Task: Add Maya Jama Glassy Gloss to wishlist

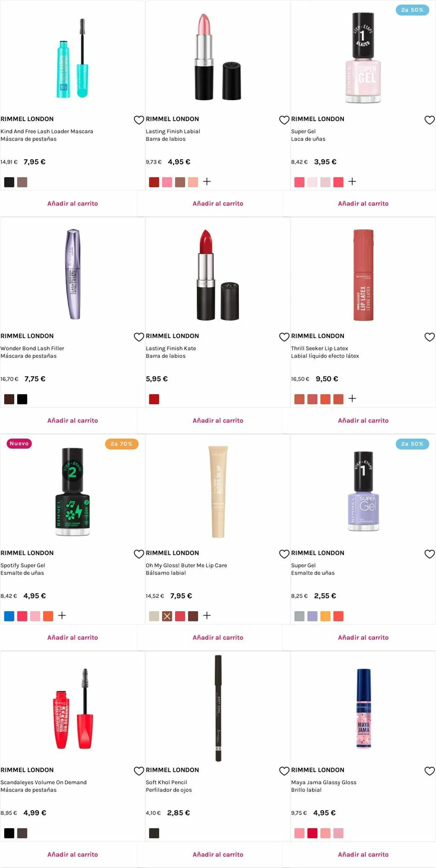Action: pos(429,771)
